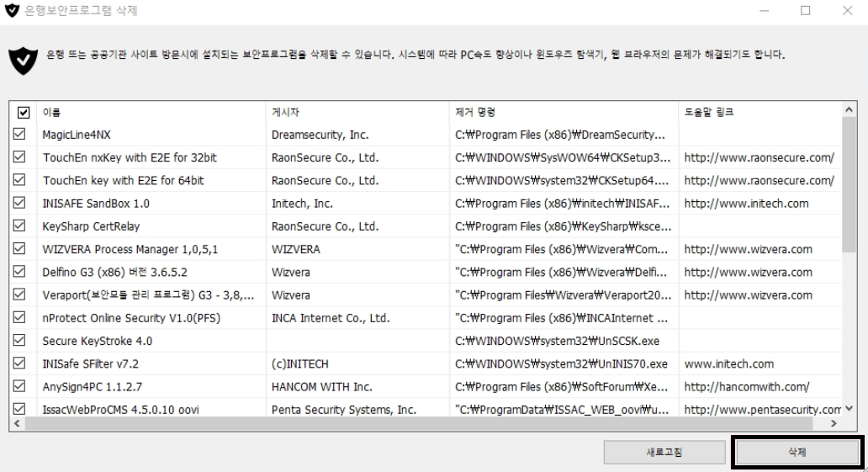
Task: Select the INISAFE SandBox 1.0 name text
Action: pyautogui.click(x=96, y=204)
